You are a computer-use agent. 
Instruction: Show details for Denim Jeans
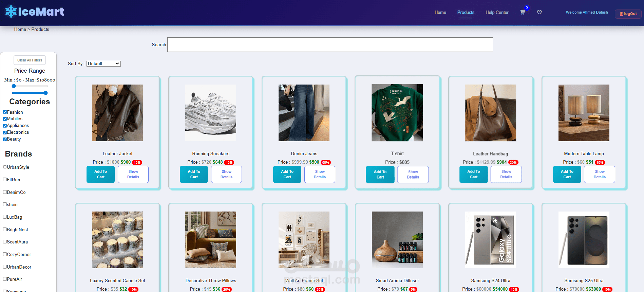click(320, 174)
